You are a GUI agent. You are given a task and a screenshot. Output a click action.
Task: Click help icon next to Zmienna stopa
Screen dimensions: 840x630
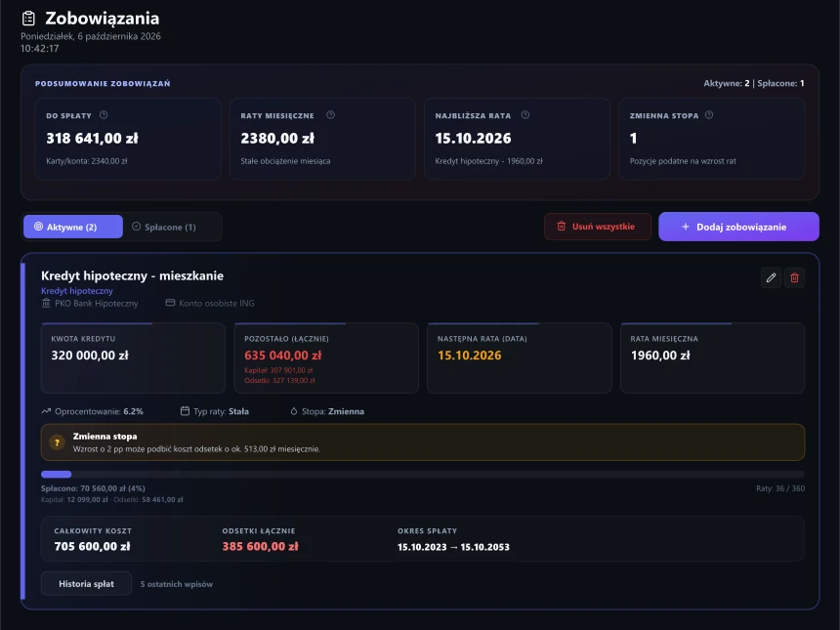coord(709,114)
